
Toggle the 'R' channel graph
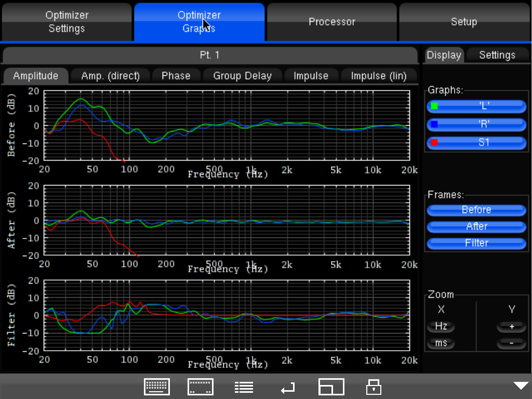click(x=476, y=125)
